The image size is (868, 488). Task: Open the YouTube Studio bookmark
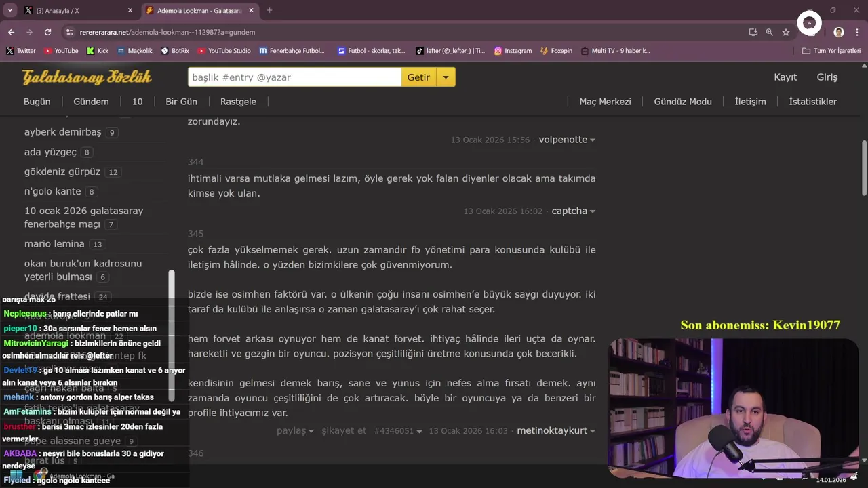click(224, 51)
